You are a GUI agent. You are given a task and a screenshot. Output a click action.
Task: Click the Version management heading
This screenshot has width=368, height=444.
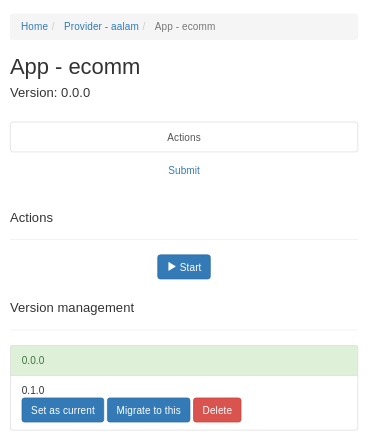(72, 308)
